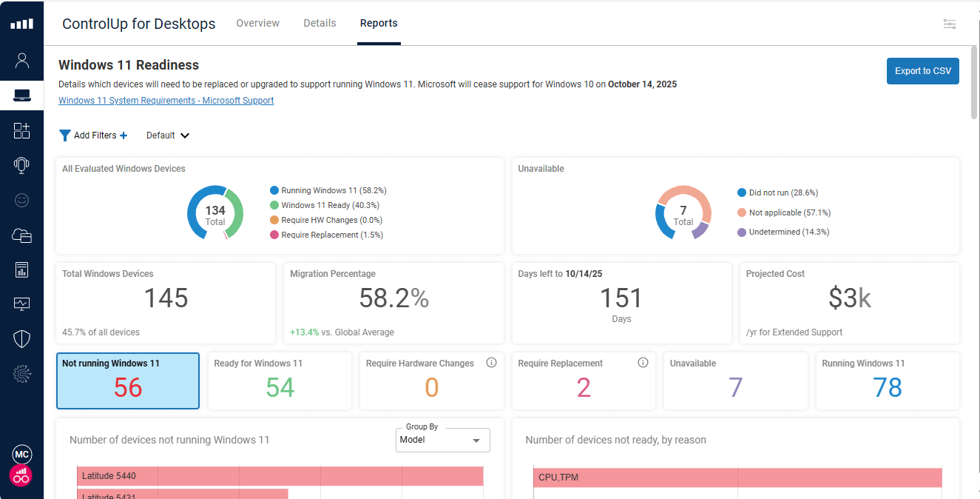Click the 151 Days left value
Screen dimensions: 980x499
(x=621, y=298)
